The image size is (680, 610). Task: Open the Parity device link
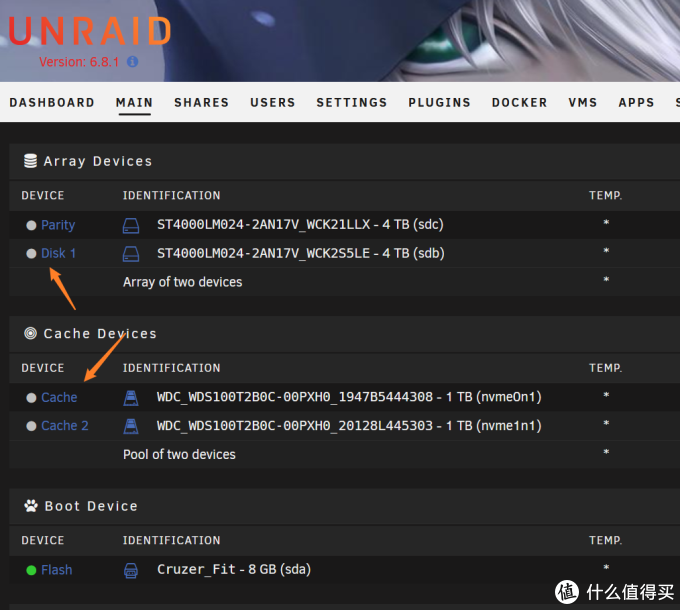point(58,225)
